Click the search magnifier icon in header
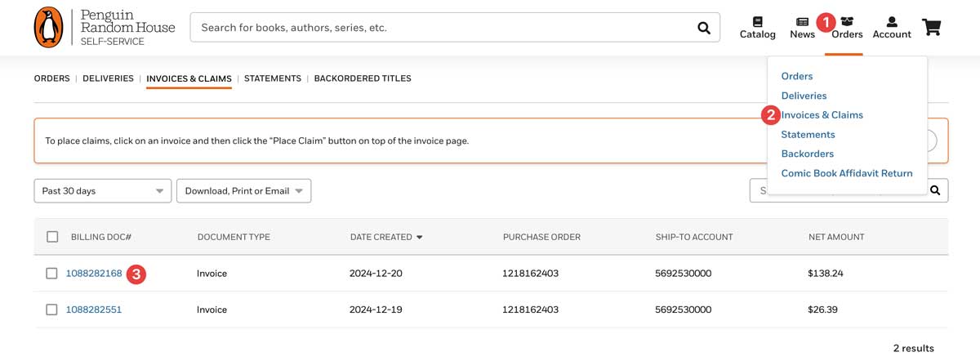980x361 pixels. point(704,28)
